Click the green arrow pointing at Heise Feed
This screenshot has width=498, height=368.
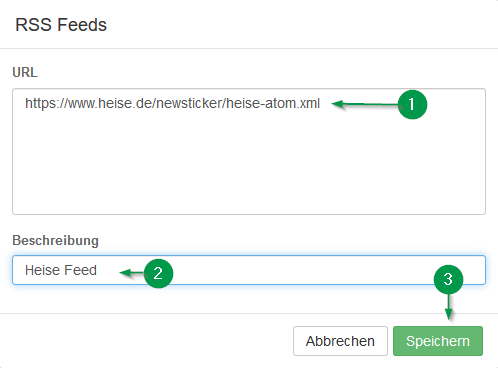pyautogui.click(x=132, y=273)
